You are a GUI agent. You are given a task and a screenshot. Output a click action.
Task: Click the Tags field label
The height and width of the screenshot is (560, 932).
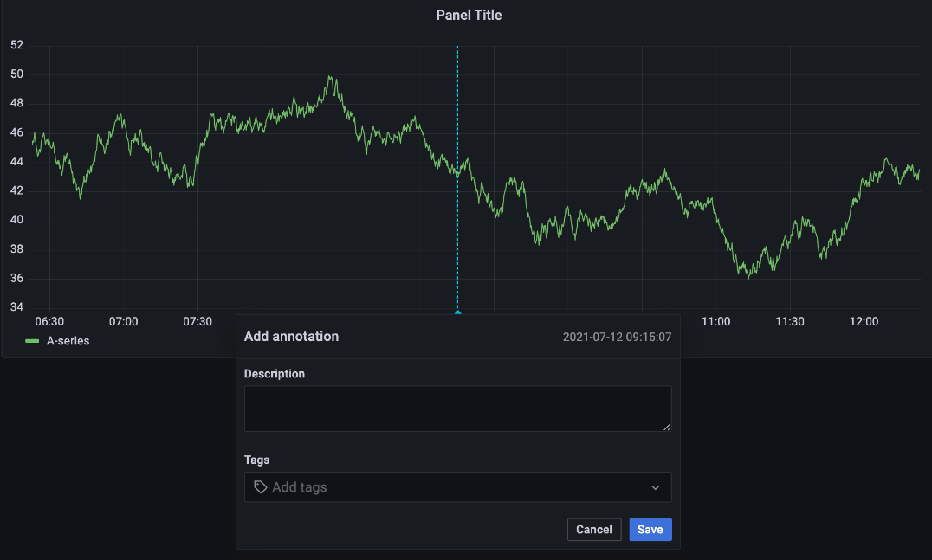(257, 460)
